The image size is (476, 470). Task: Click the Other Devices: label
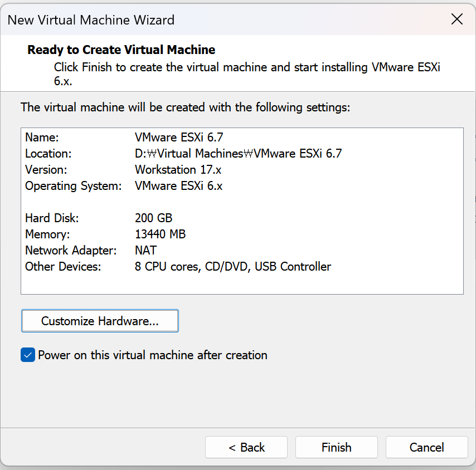(63, 267)
